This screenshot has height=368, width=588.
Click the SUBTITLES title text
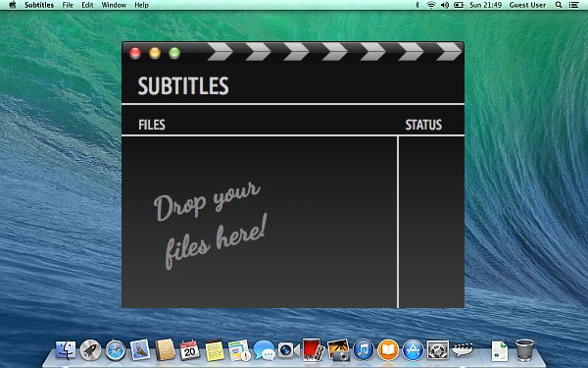183,85
